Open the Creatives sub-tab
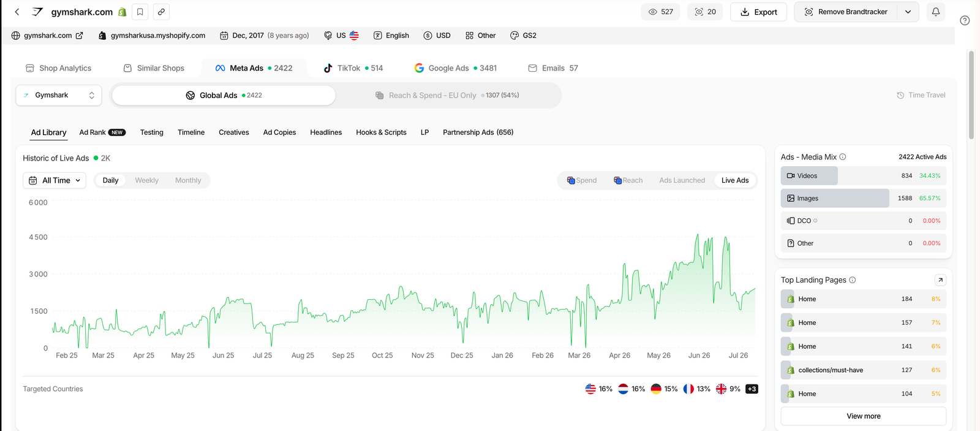The image size is (980, 431). (x=234, y=132)
